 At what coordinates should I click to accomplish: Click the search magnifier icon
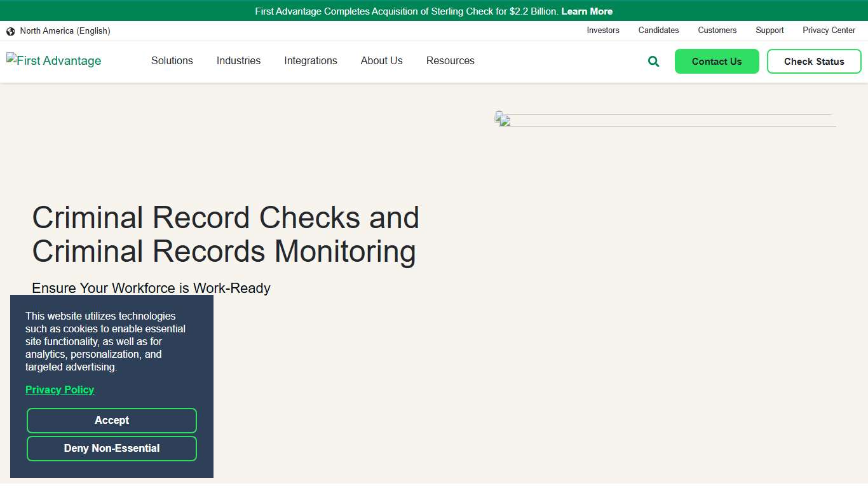point(653,61)
